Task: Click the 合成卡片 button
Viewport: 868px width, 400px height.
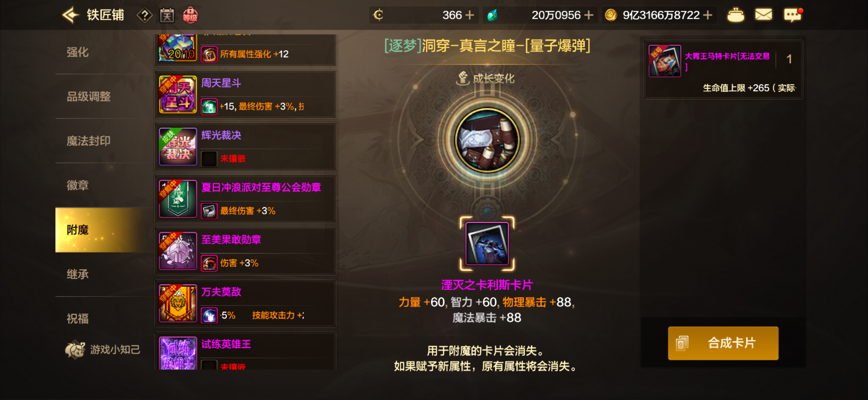Action: click(723, 343)
